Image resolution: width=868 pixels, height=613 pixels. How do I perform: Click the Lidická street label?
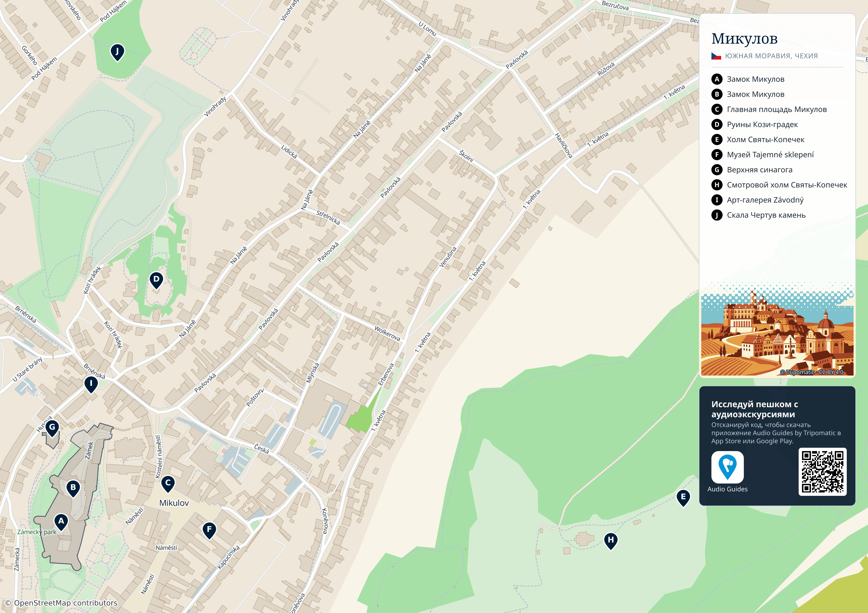click(289, 152)
